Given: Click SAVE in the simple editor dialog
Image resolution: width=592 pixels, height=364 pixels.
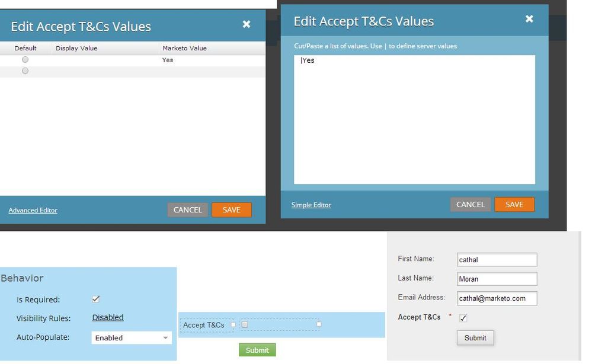Looking at the screenshot, I should (x=232, y=210).
